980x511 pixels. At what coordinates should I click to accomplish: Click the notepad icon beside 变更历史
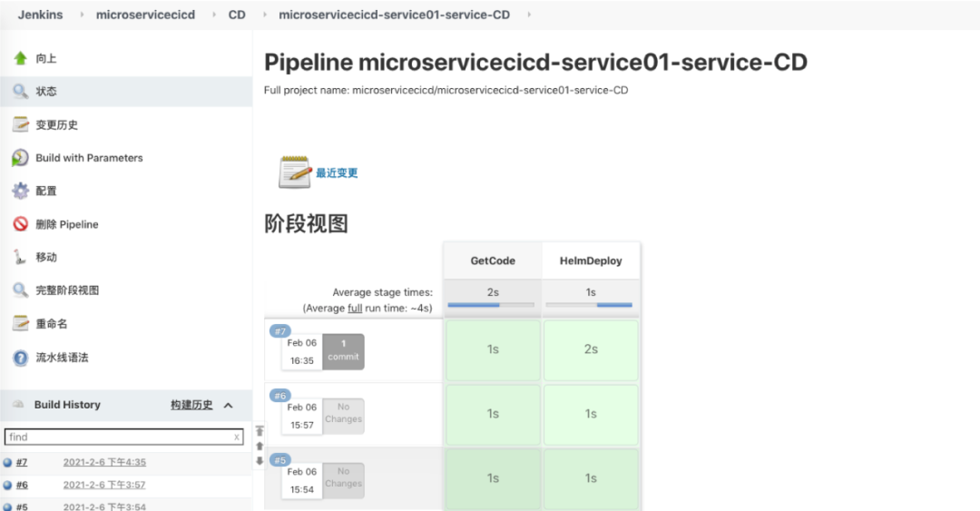point(20,124)
